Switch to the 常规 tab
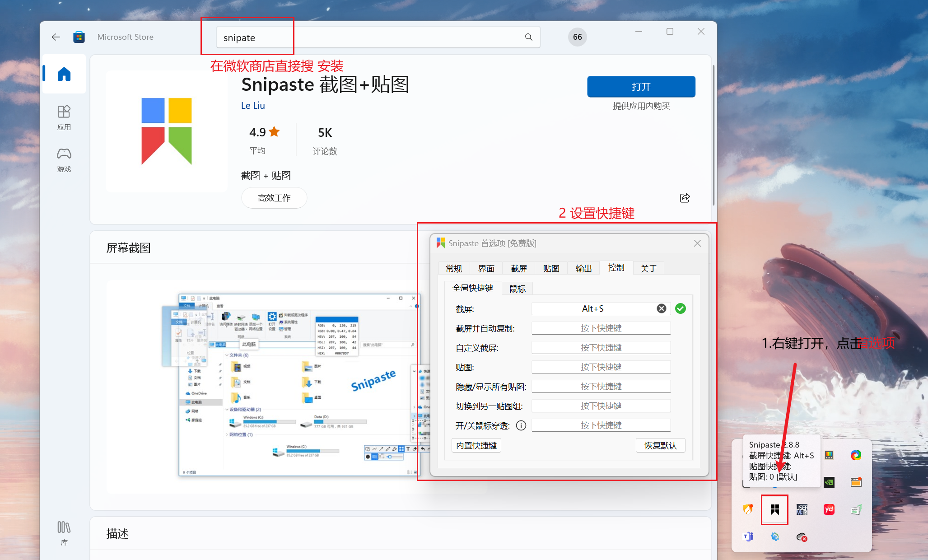The image size is (928, 560). point(454,269)
